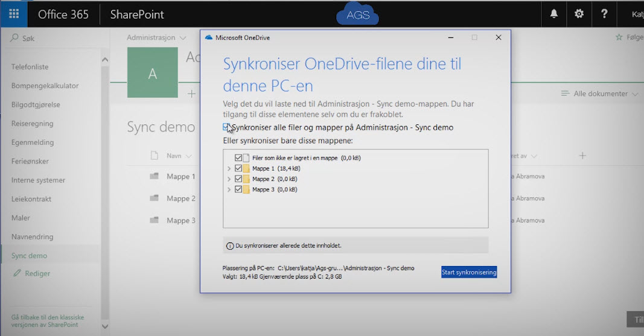Open the Office 365 app launcher grid

pos(14,14)
